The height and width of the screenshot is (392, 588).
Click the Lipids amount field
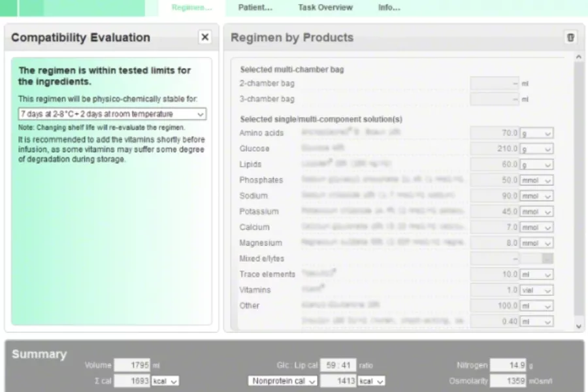[495, 165]
